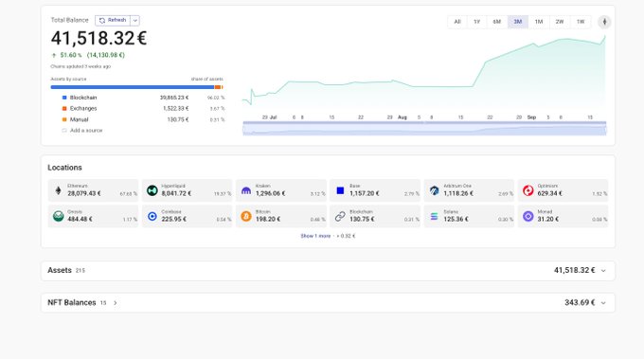Screen dimensions: 644x359
Task: Click the Blockchain 39,865.23 € source row
Action: click(137, 98)
